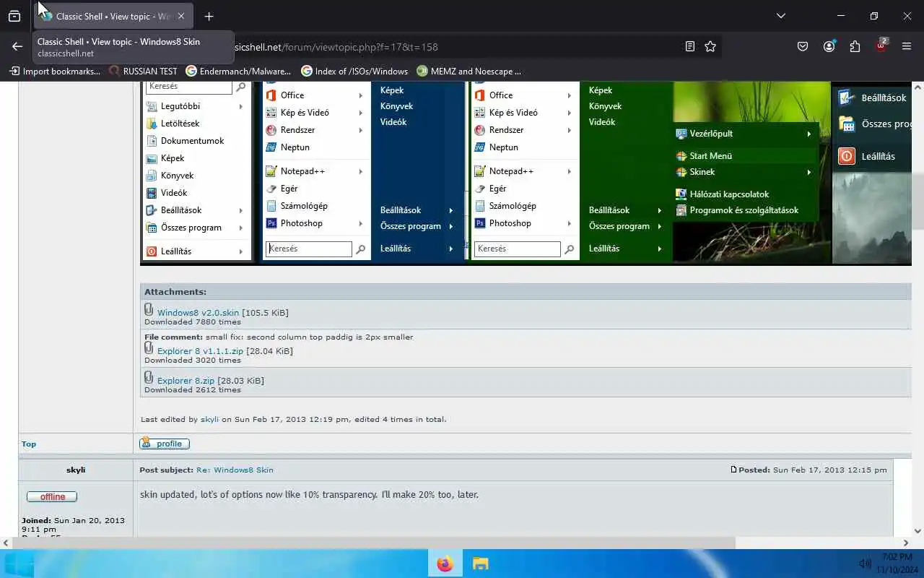The width and height of the screenshot is (924, 578).
Task: Open the taskbar volume speaker icon
Action: 865,564
